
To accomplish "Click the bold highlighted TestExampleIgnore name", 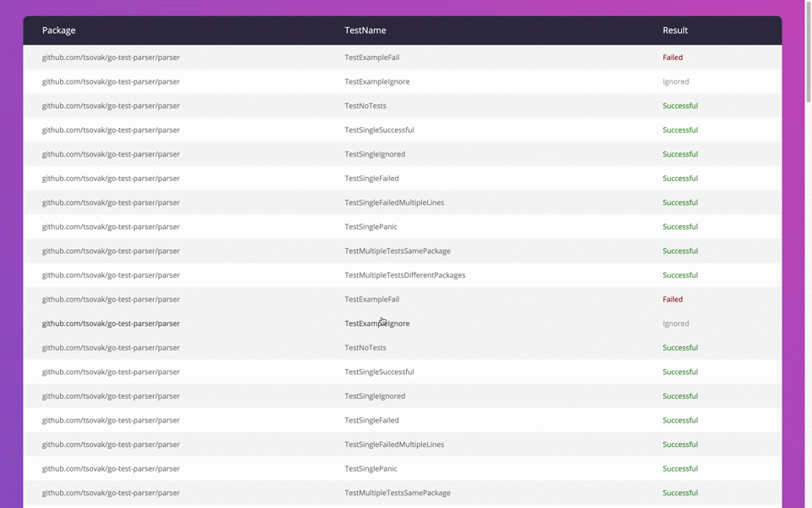I will pyautogui.click(x=377, y=323).
